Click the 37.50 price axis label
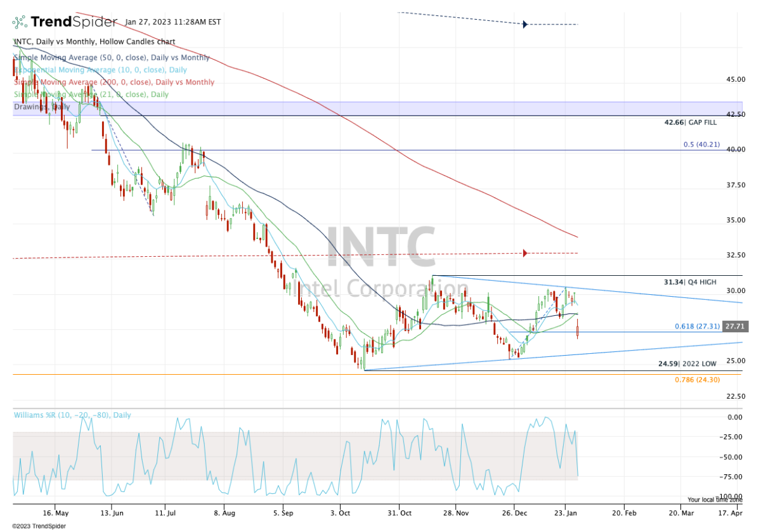Image resolution: width=761 pixels, height=532 pixels. [x=736, y=185]
